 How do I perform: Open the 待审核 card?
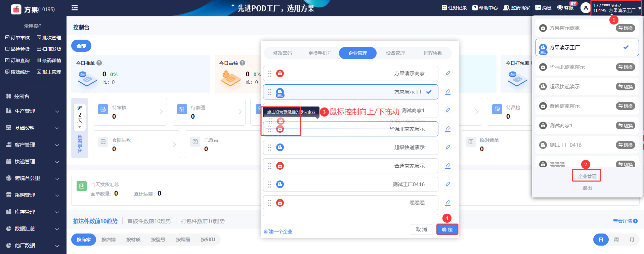pyautogui.click(x=130, y=112)
